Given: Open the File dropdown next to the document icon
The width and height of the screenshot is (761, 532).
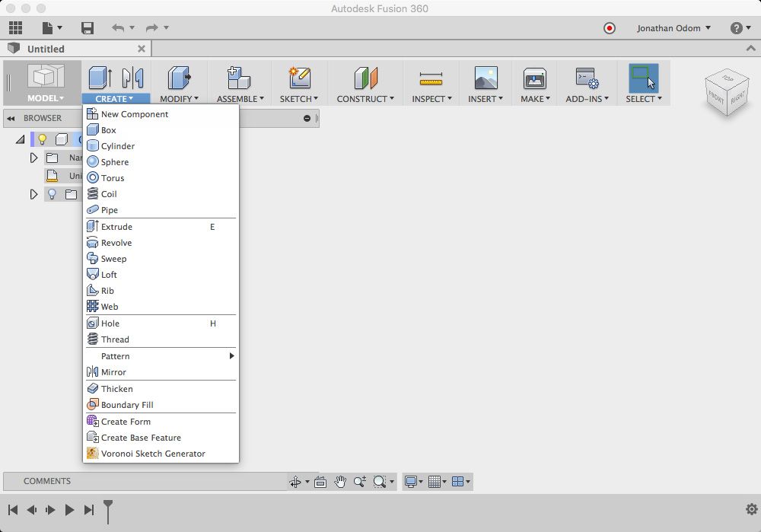Looking at the screenshot, I should point(59,27).
